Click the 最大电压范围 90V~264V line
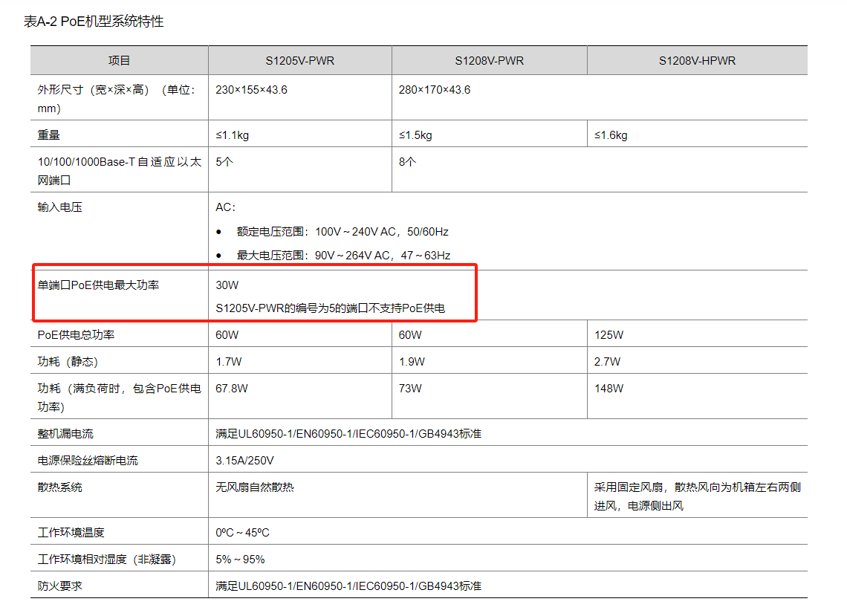This screenshot has height=616, width=847. 343,256
